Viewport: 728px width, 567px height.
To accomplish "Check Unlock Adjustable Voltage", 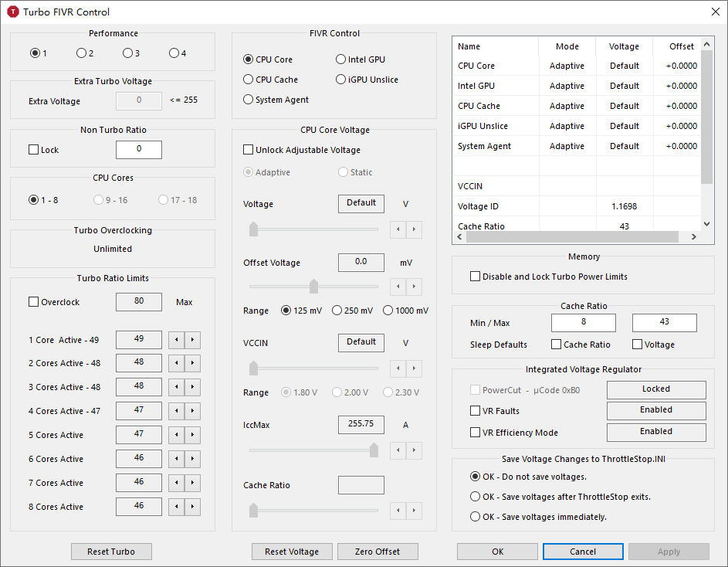I will point(249,149).
